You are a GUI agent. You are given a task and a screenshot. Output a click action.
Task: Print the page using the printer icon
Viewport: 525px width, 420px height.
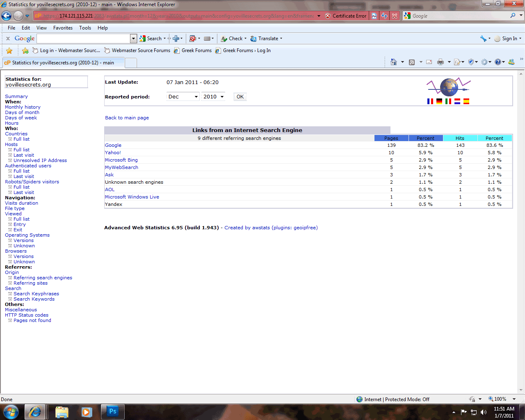pyautogui.click(x=441, y=62)
